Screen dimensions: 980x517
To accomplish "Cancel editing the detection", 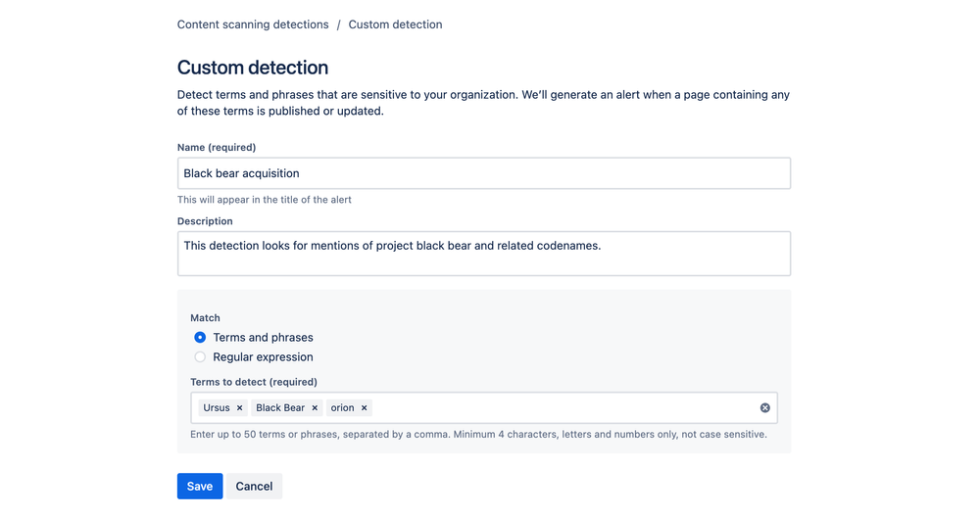I will coord(254,487).
